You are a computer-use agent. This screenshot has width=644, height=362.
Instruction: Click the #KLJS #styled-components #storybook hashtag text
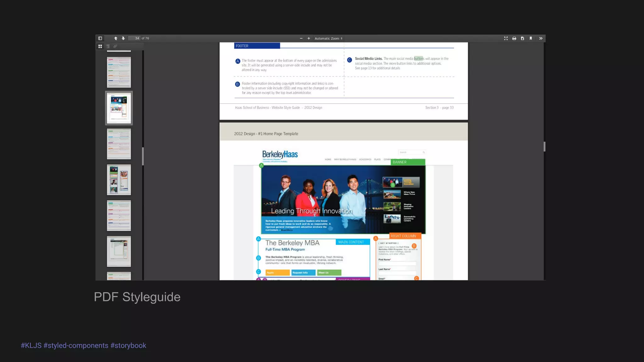point(83,345)
